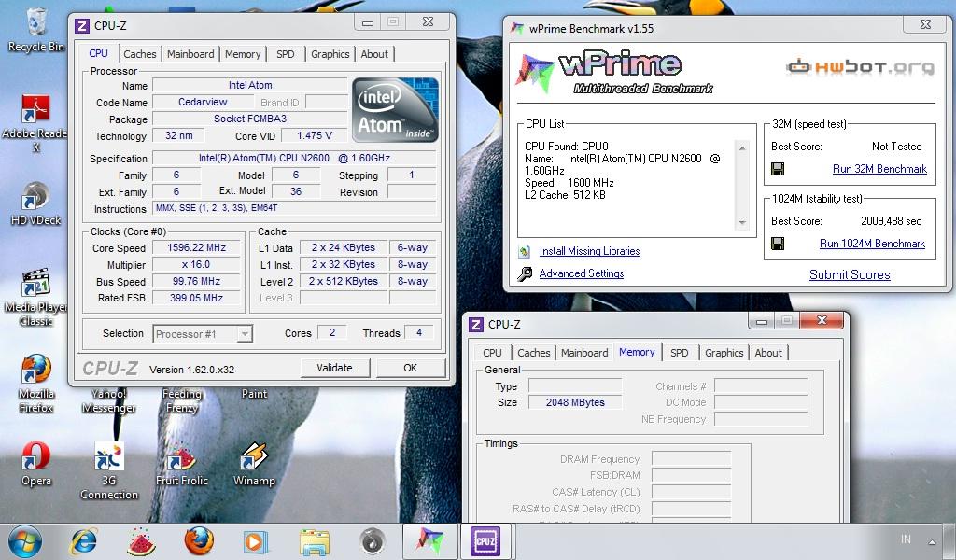The image size is (956, 560).
Task: Open Mozilla Firefox desktop shortcut
Action: [36, 383]
